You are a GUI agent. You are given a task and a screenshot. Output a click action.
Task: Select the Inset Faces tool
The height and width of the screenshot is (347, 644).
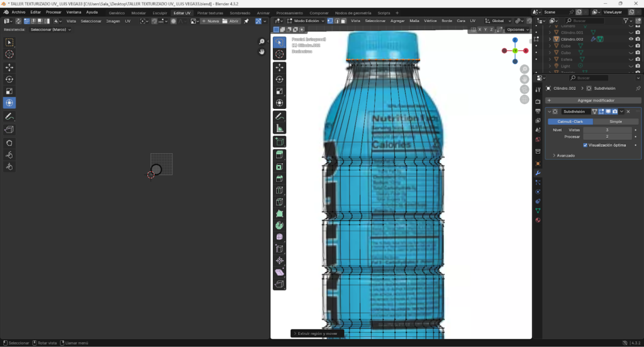point(280,167)
